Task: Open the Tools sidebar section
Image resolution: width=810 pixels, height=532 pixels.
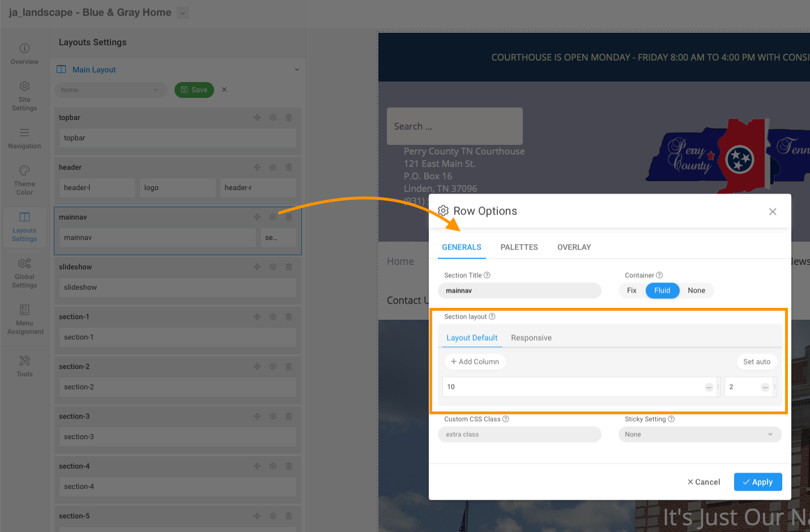Action: pyautogui.click(x=24, y=366)
